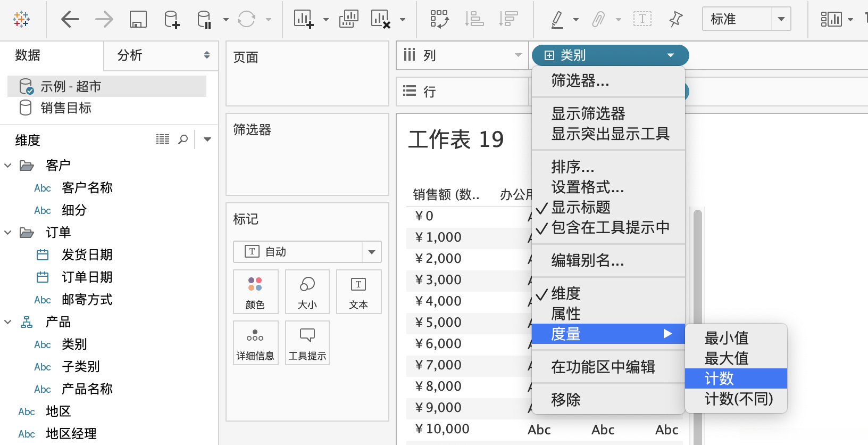Select 计数 in the measure submenu

pyautogui.click(x=736, y=378)
